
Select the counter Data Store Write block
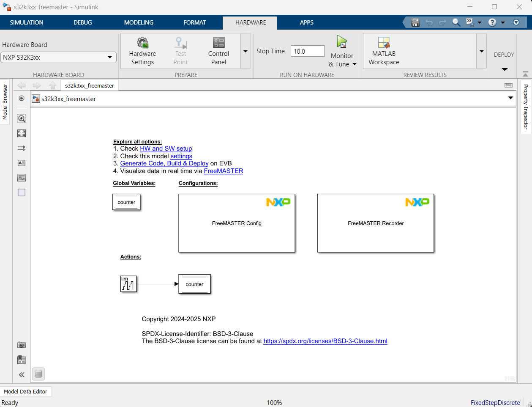coord(194,284)
